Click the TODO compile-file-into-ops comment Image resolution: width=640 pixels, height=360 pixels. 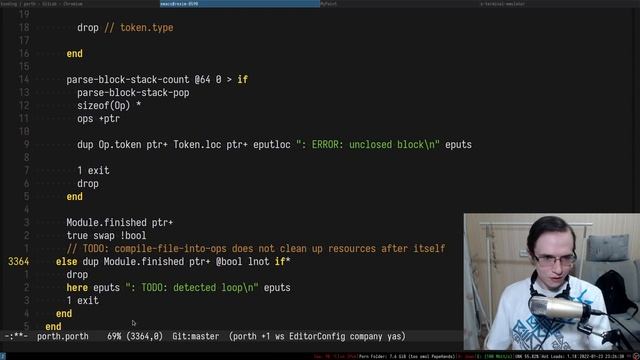coord(256,249)
